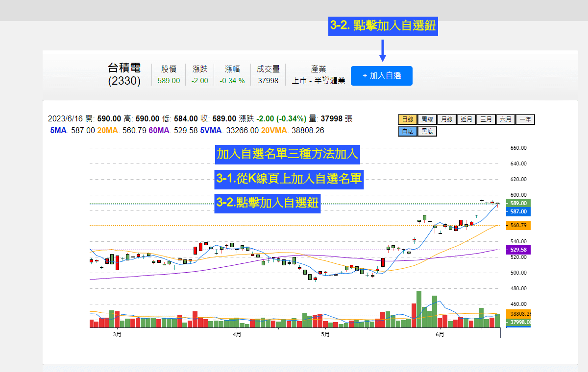Show the 六月 range
The width and height of the screenshot is (588, 372).
click(505, 119)
